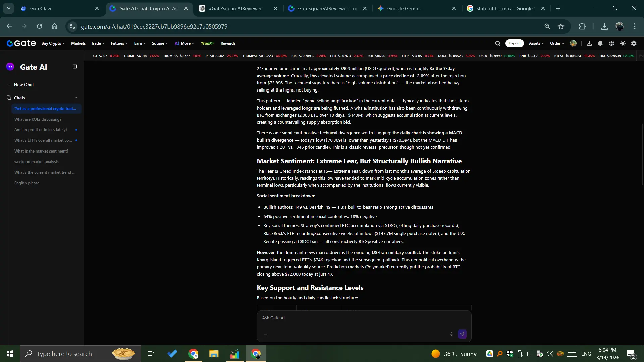Open the notifications bell icon
644x362 pixels.
(x=600, y=43)
